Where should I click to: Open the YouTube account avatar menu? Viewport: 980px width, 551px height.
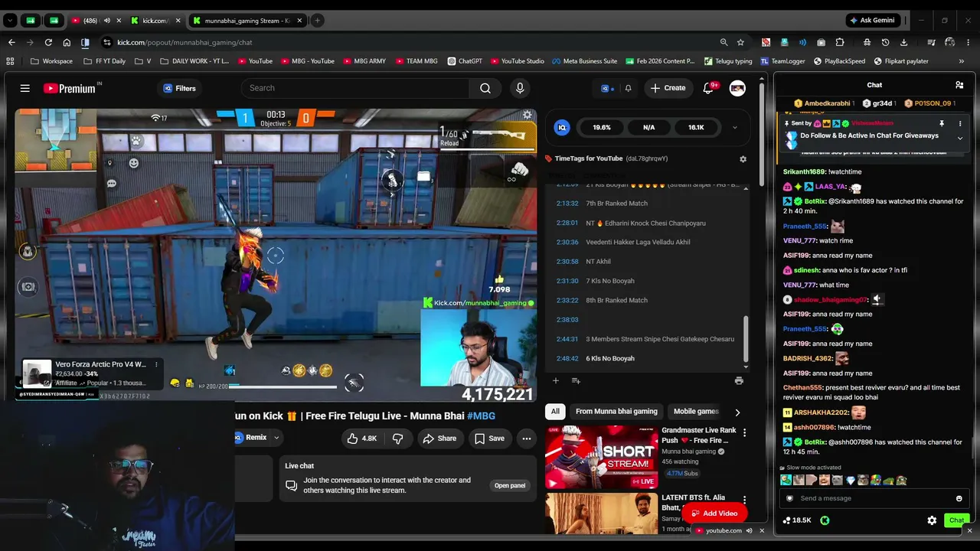click(737, 88)
